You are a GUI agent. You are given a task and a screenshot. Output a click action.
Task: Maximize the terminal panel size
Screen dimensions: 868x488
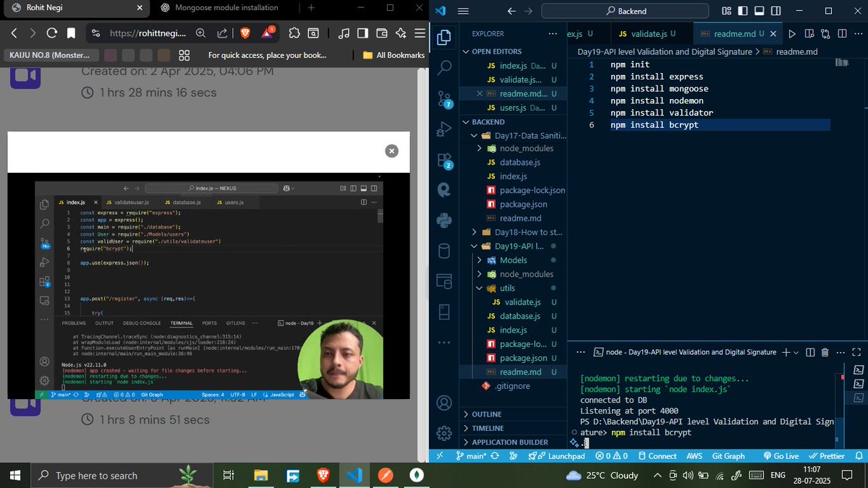856,352
